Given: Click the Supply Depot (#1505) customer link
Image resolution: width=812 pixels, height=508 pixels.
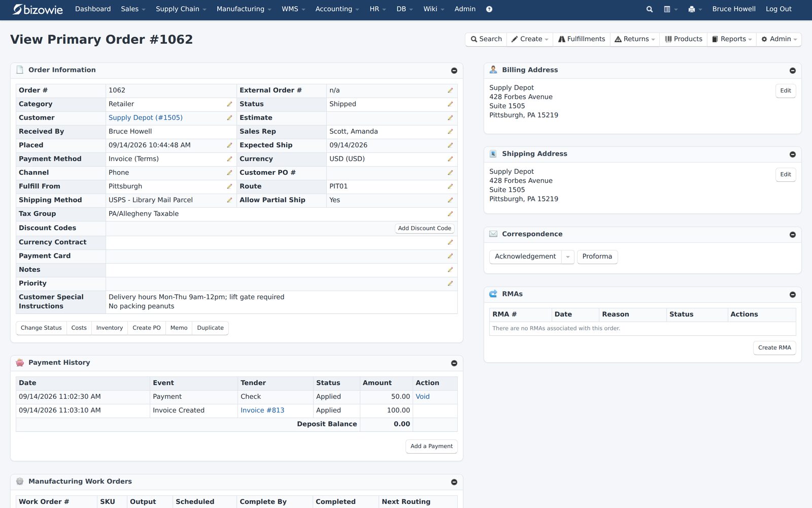Looking at the screenshot, I should pyautogui.click(x=146, y=118).
